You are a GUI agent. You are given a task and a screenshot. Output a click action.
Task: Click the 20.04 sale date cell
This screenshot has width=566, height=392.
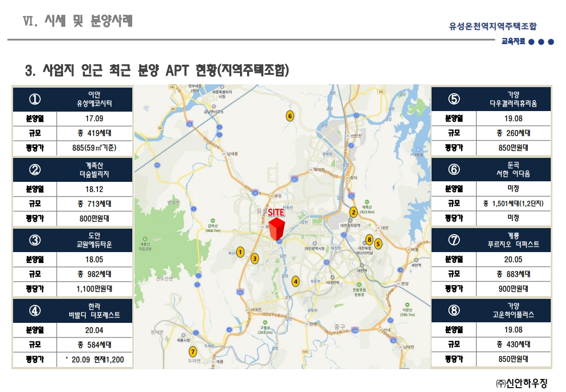pyautogui.click(x=94, y=330)
